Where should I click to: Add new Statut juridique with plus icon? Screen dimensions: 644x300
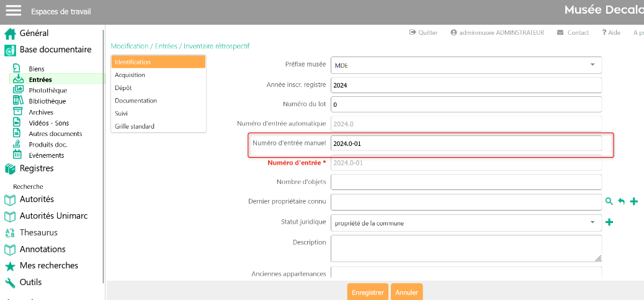tap(609, 222)
